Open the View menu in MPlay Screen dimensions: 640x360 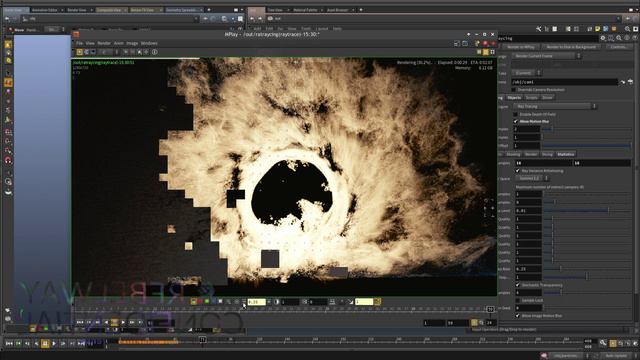(90, 43)
